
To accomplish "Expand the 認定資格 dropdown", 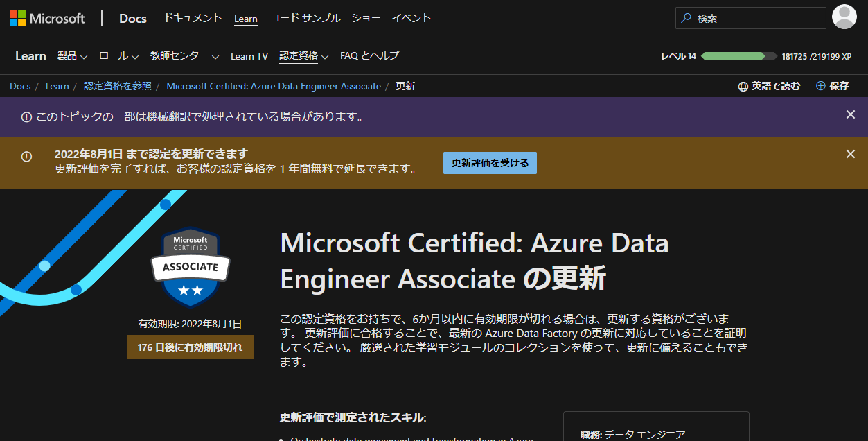I will point(303,55).
